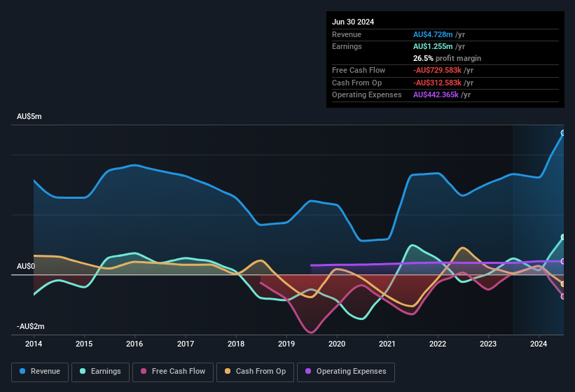Viewport: 575px width, 392px height.
Task: Hide the Free Cash Flow series
Action: pos(173,372)
